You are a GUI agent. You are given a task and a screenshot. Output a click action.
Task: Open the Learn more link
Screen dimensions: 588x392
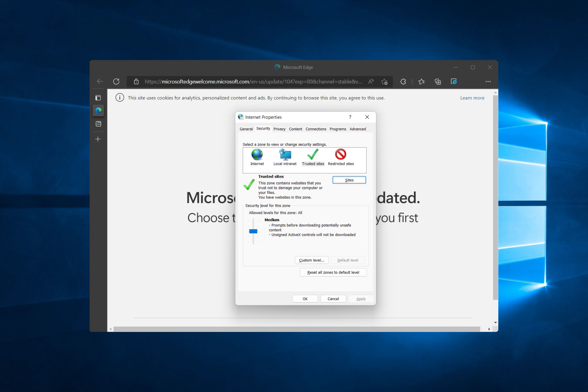[472, 98]
